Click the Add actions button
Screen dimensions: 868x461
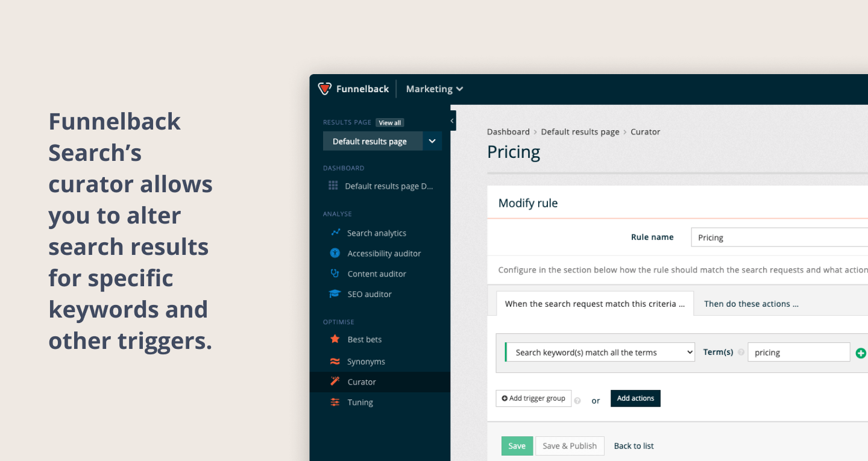(x=635, y=398)
